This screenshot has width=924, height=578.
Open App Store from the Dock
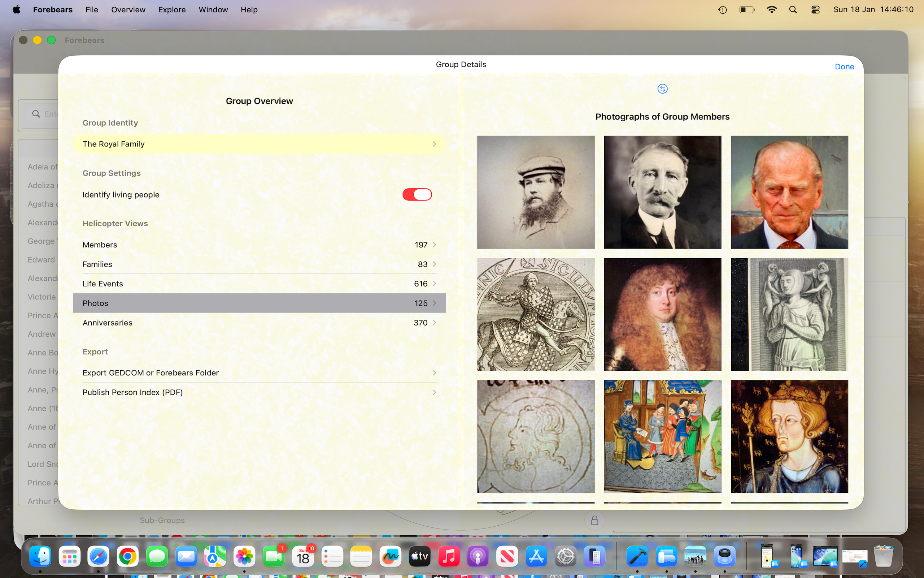pyautogui.click(x=536, y=556)
